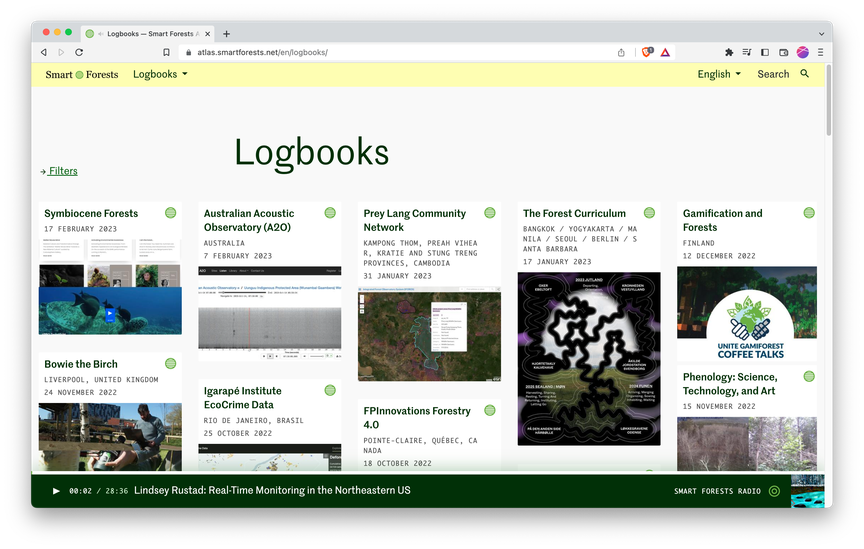The height and width of the screenshot is (549, 864).
Task: Open Prey Lang Community Network logbook
Action: 414,220
